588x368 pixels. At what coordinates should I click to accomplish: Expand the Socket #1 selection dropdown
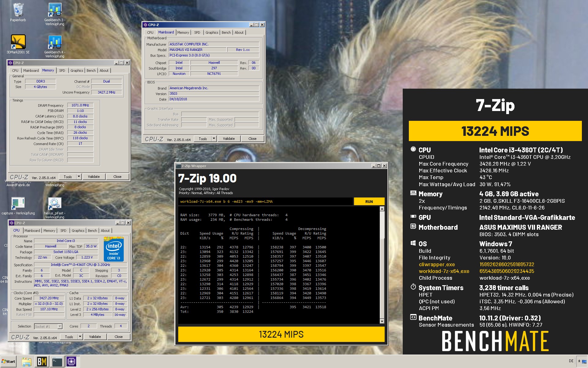[60, 326]
